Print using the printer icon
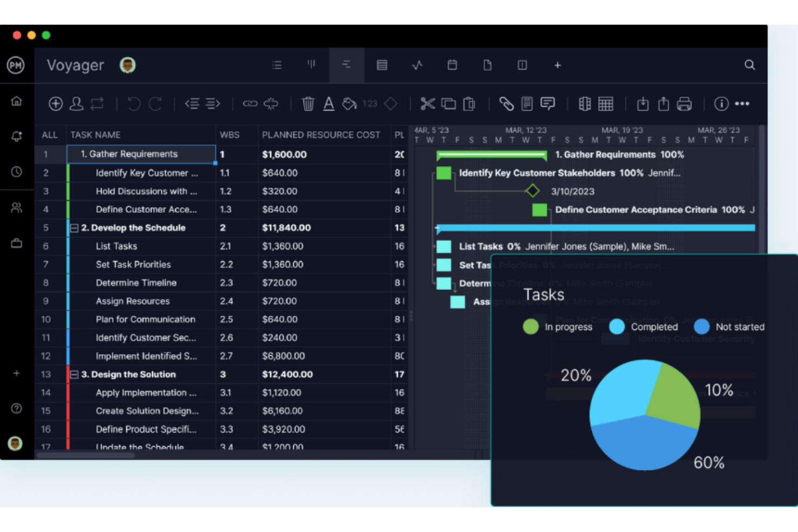Screen dimensions: 798x532 click(x=684, y=103)
